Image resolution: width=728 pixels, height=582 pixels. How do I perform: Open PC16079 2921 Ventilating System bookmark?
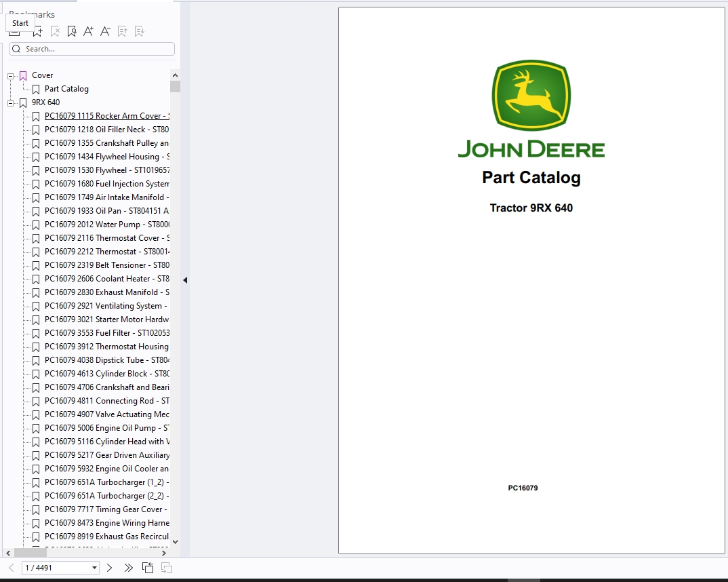pyautogui.click(x=106, y=306)
